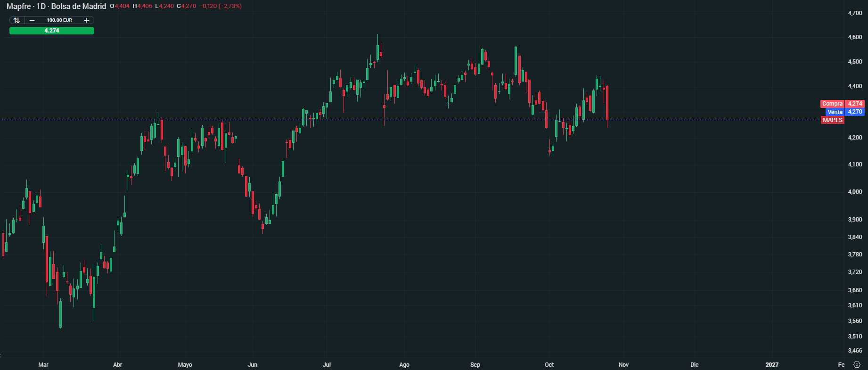Click the change value −0,120 (−2,73%)

click(x=220, y=6)
